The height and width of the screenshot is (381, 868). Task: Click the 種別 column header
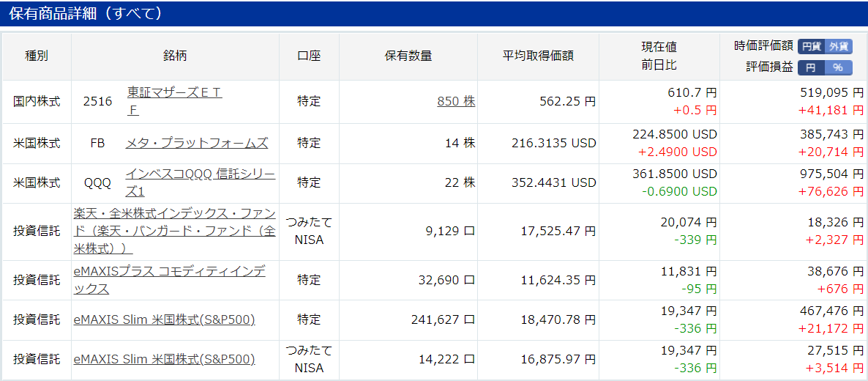[x=37, y=56]
